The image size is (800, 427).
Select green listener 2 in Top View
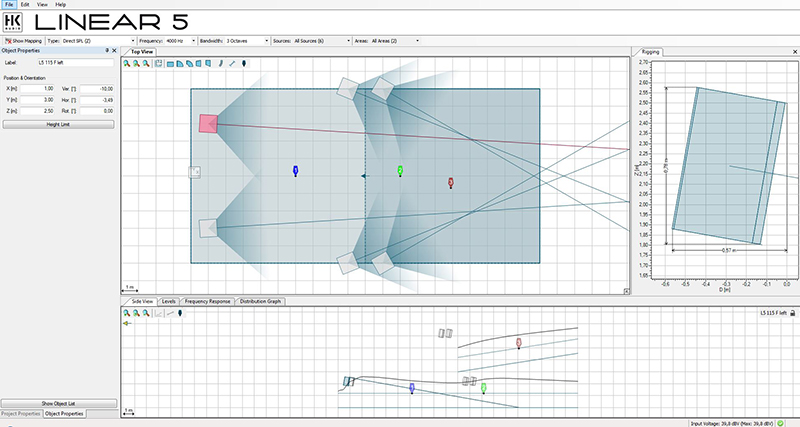pos(401,171)
